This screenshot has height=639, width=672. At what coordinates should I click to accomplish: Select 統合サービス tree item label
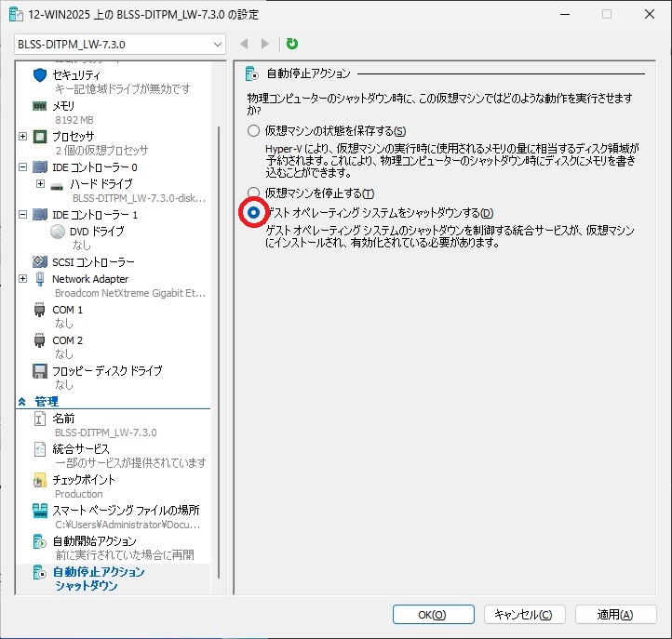pos(81,449)
